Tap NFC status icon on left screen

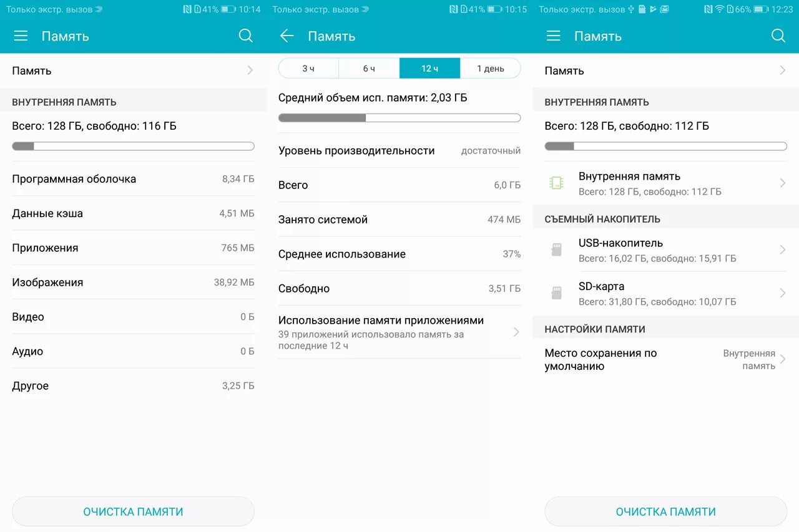(x=187, y=9)
